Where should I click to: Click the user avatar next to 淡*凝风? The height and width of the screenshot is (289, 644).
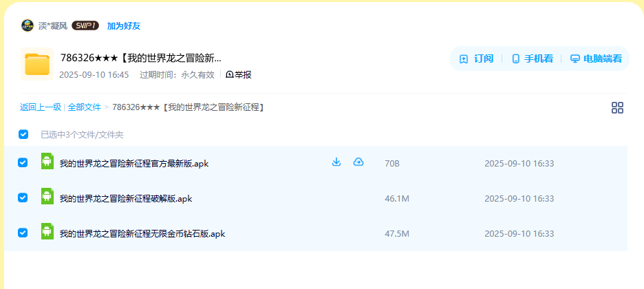27,25
